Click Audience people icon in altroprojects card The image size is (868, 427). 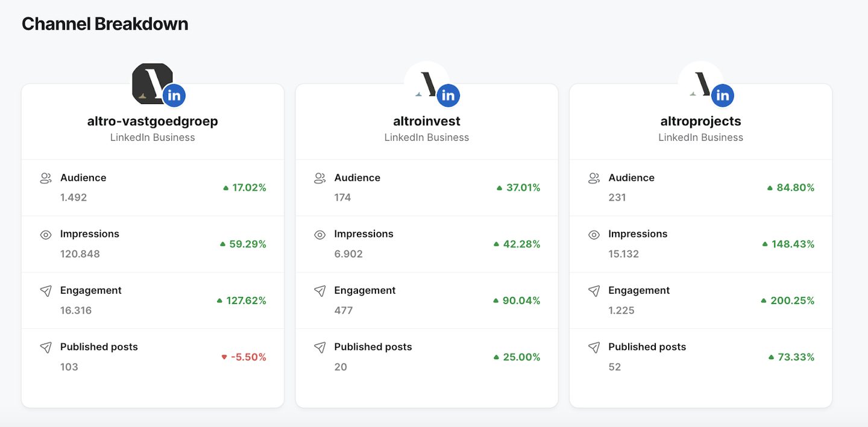point(594,178)
